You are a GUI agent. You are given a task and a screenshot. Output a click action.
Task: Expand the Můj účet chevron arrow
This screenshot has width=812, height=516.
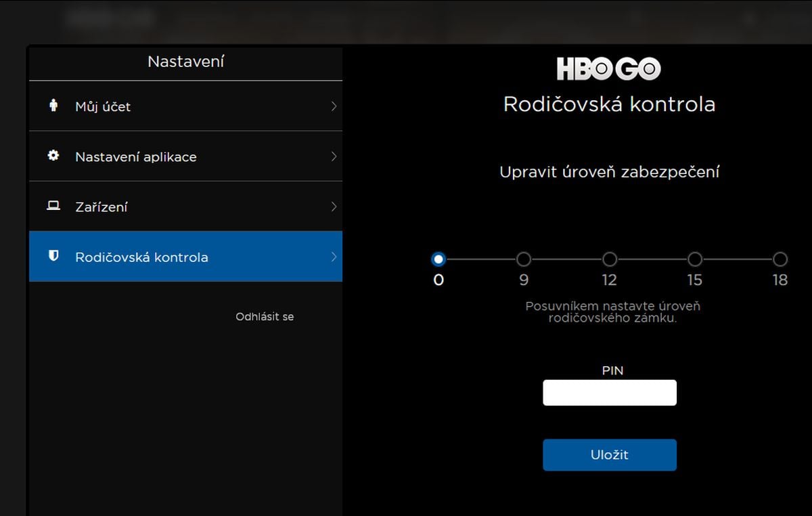pos(334,106)
